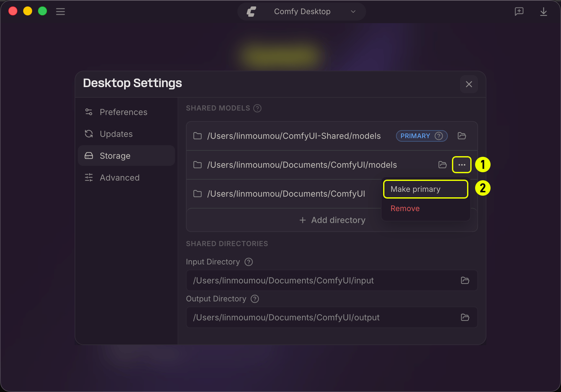Select the /Users/linmoumou/Documents/ComfyUI/models path
561x392 pixels.
[x=302, y=165]
